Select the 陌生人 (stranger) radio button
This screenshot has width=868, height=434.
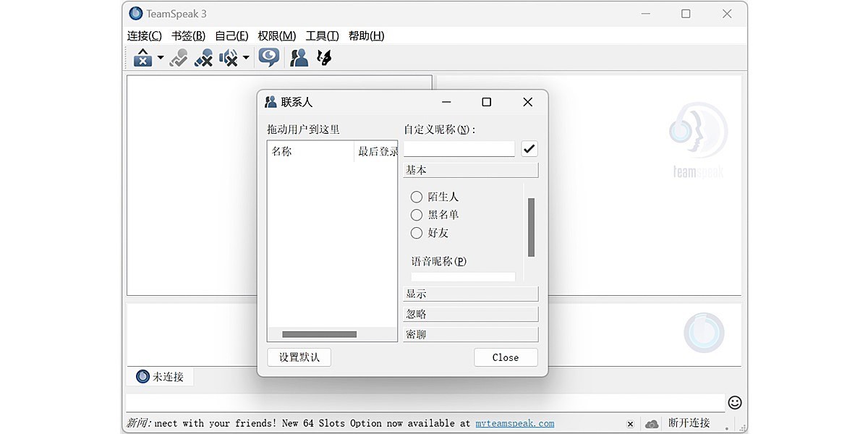tap(417, 197)
